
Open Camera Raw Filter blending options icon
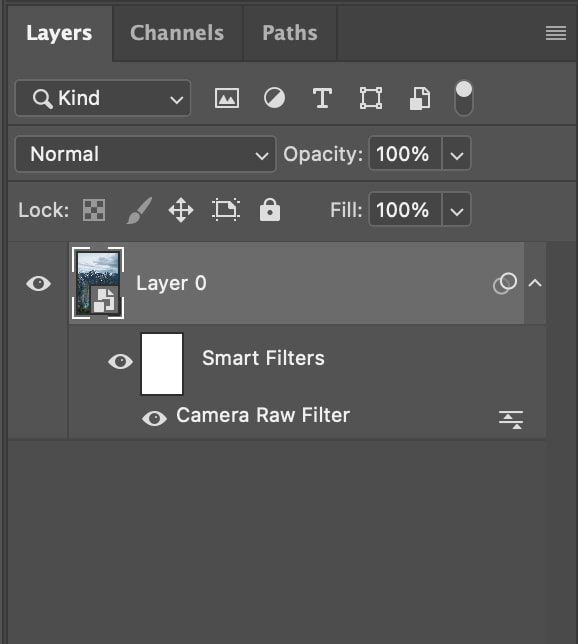511,420
